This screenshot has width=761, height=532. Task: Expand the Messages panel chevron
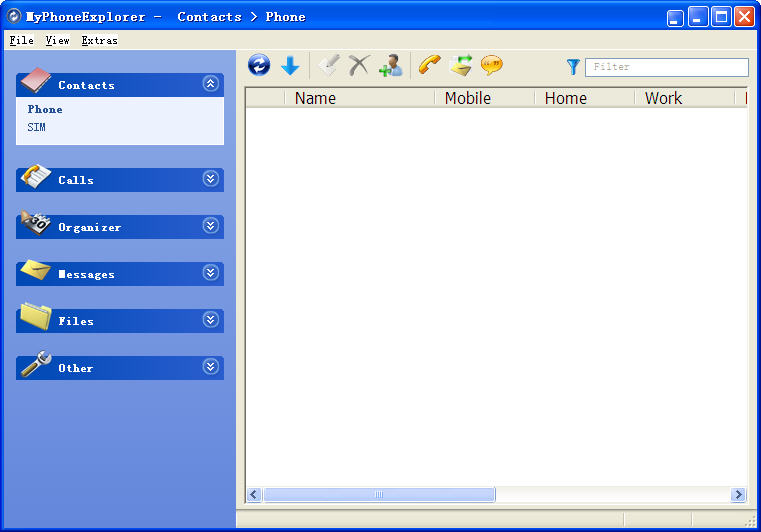(x=210, y=273)
